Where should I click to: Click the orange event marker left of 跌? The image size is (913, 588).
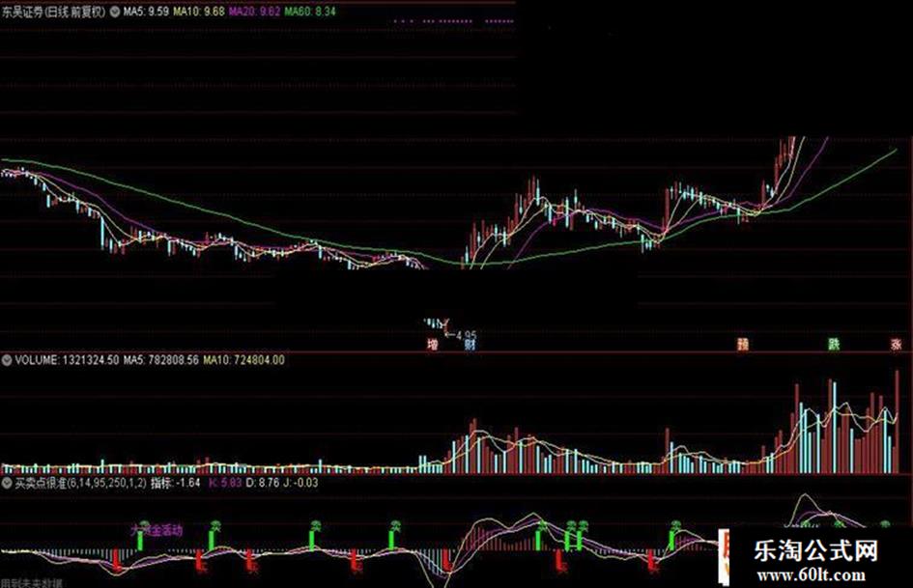click(743, 345)
